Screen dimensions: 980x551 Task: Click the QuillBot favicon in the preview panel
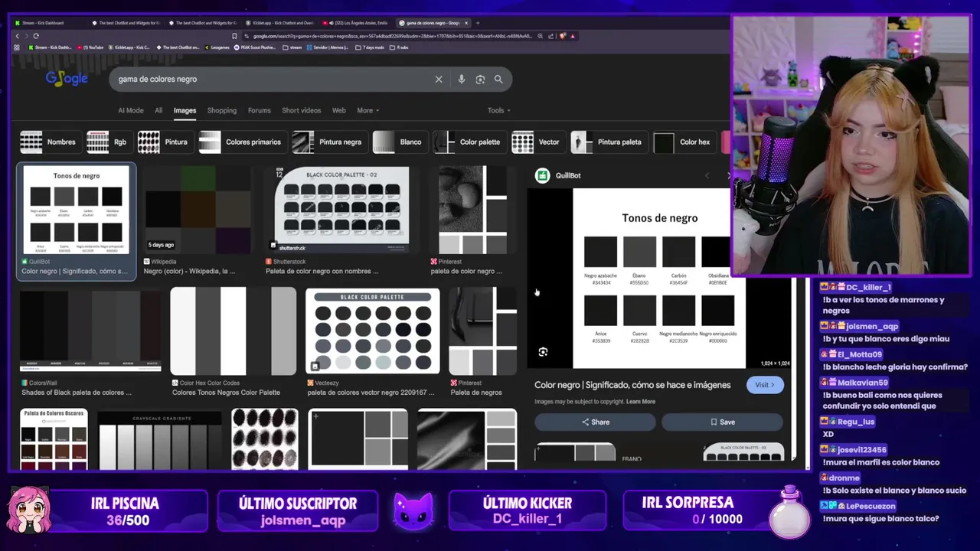click(x=542, y=175)
